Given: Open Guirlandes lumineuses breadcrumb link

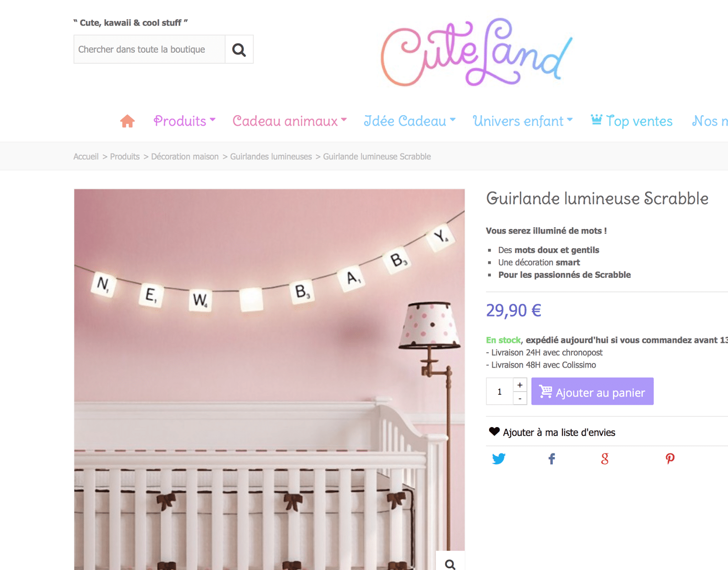Looking at the screenshot, I should (271, 157).
